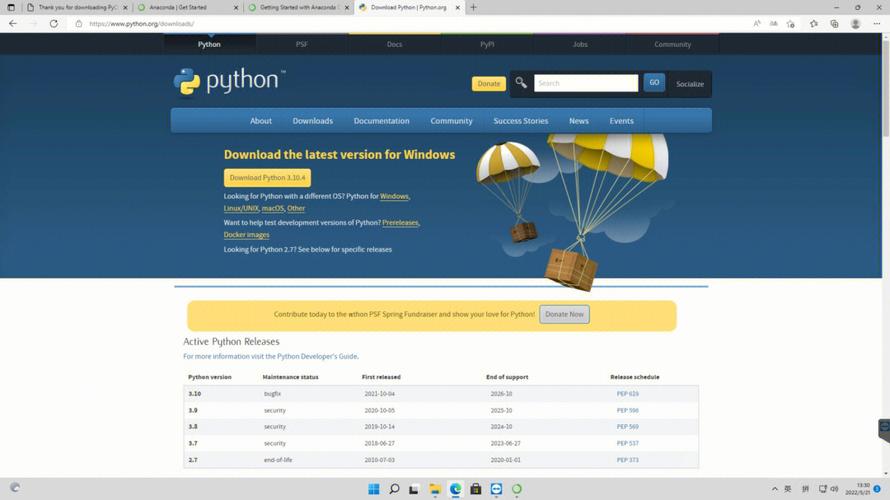Open PyPI in the top site bar
The width and height of the screenshot is (890, 500).
(x=487, y=44)
